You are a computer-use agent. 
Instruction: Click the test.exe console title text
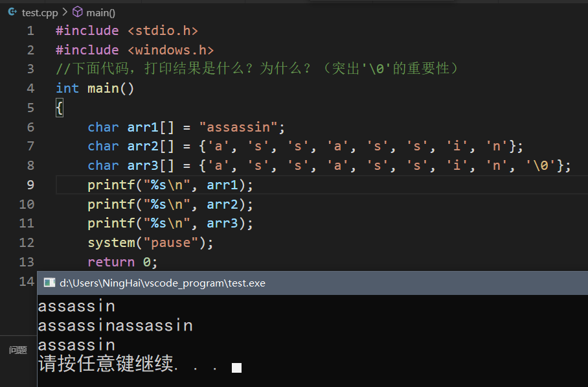point(163,283)
